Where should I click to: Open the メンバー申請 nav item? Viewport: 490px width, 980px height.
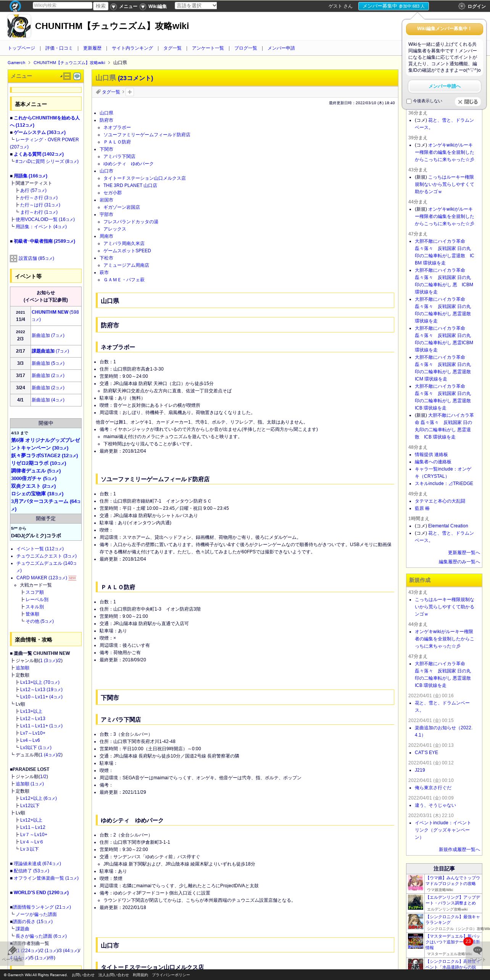pos(281,48)
